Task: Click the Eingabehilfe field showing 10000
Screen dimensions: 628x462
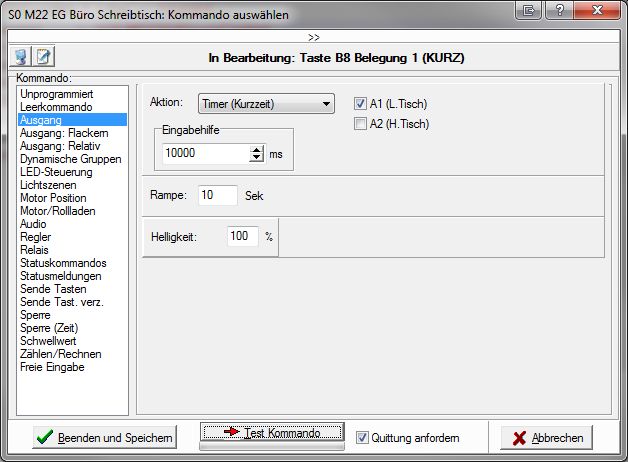Action: (205, 154)
